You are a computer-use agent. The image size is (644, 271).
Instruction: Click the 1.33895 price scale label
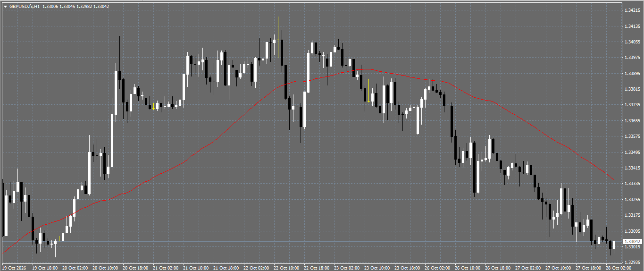click(x=632, y=74)
